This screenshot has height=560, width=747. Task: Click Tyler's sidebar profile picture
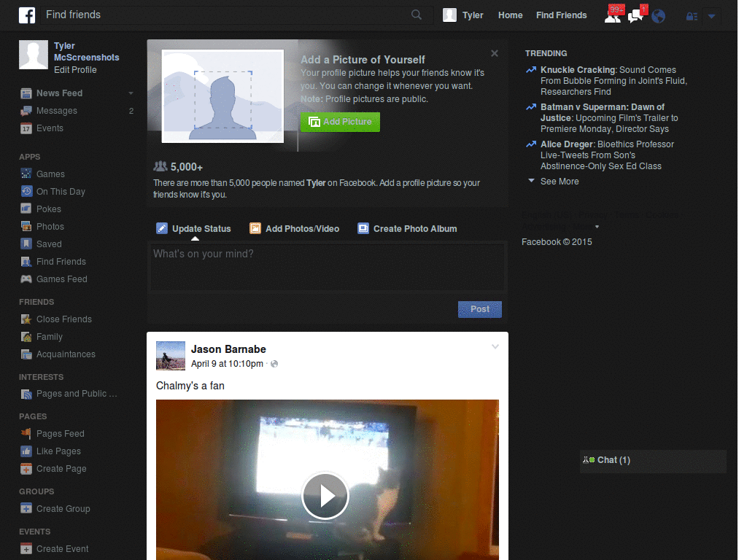click(x=34, y=55)
